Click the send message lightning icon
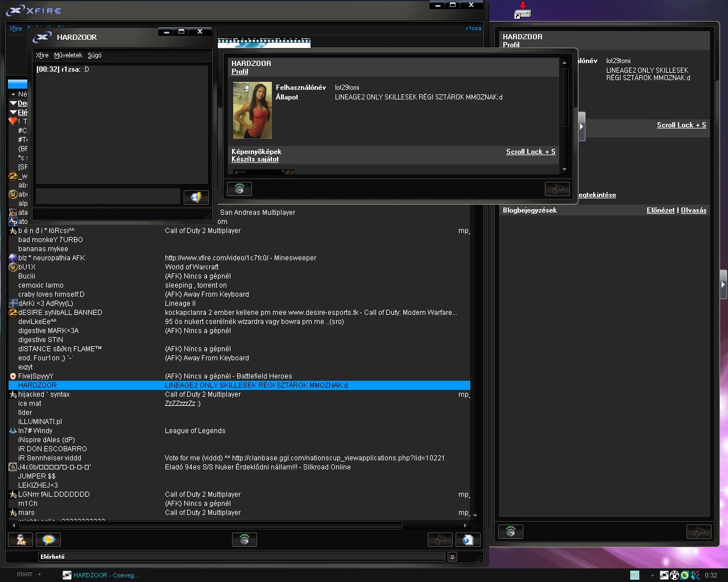Viewport: 728px width, 582px height. tap(196, 197)
